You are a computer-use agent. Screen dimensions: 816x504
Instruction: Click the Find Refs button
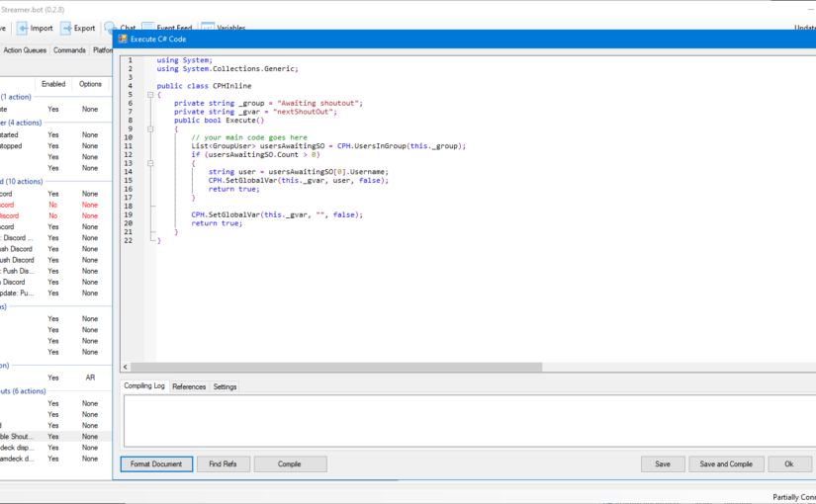(223, 463)
